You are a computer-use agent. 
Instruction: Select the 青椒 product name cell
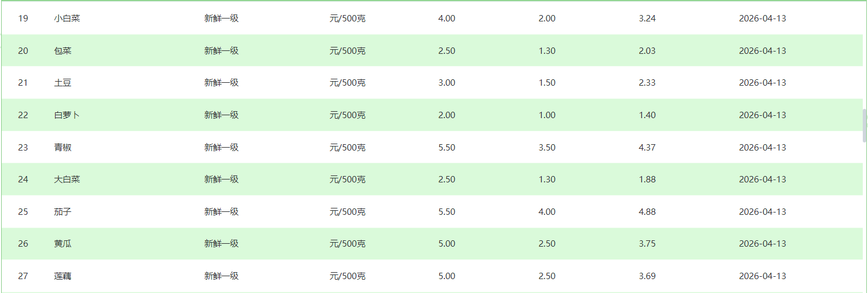[63, 148]
